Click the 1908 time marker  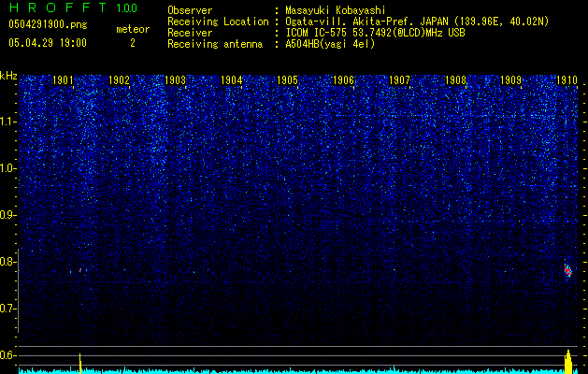pyautogui.click(x=455, y=79)
